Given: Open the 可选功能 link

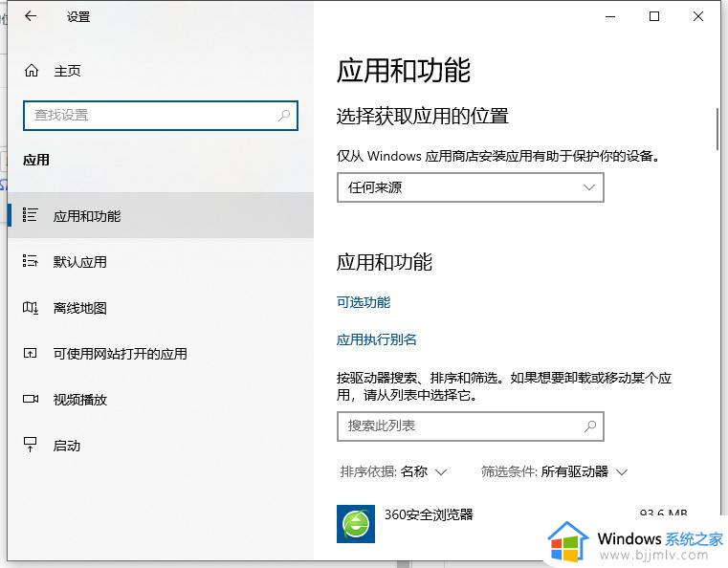Looking at the screenshot, I should click(x=364, y=302).
